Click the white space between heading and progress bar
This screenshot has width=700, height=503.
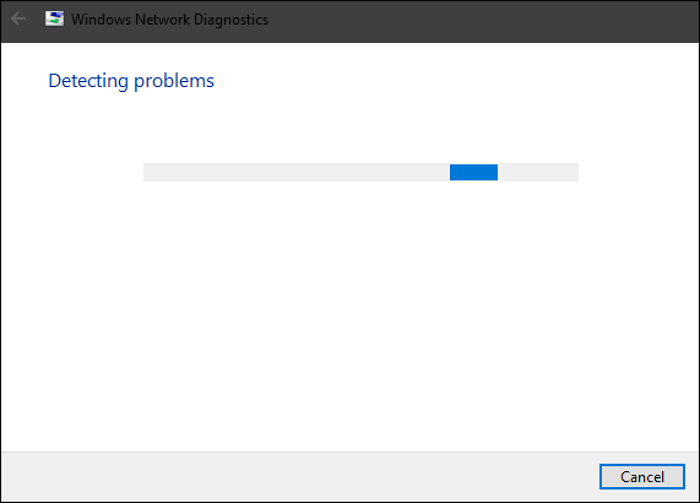coord(350,129)
